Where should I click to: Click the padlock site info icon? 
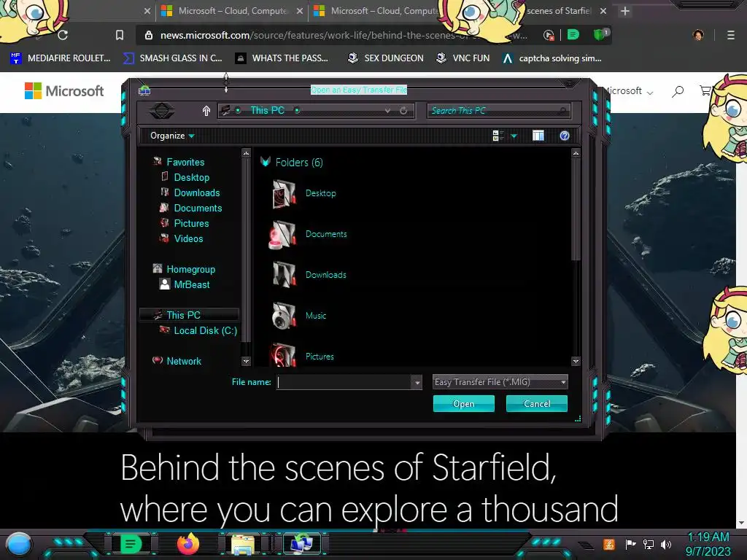pyautogui.click(x=149, y=35)
